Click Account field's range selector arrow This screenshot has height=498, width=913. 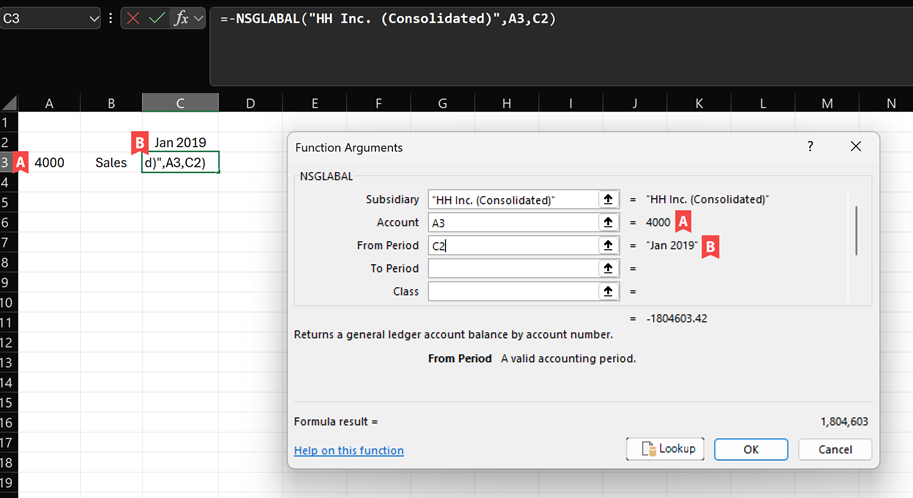608,222
